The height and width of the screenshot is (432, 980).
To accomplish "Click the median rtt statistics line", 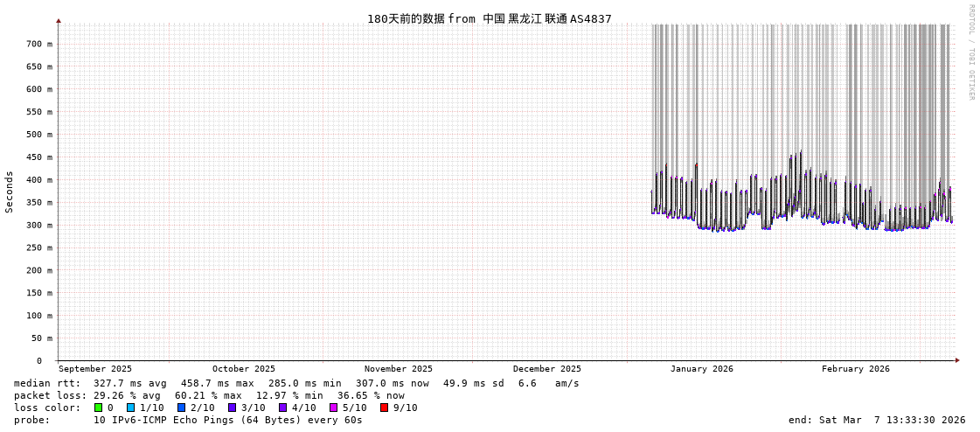I will (296, 383).
